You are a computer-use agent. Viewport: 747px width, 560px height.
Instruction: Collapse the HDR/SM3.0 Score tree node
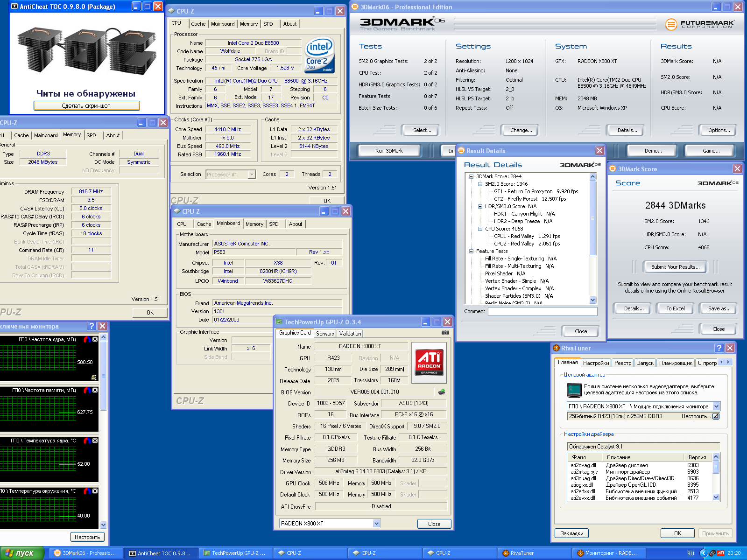(480, 206)
